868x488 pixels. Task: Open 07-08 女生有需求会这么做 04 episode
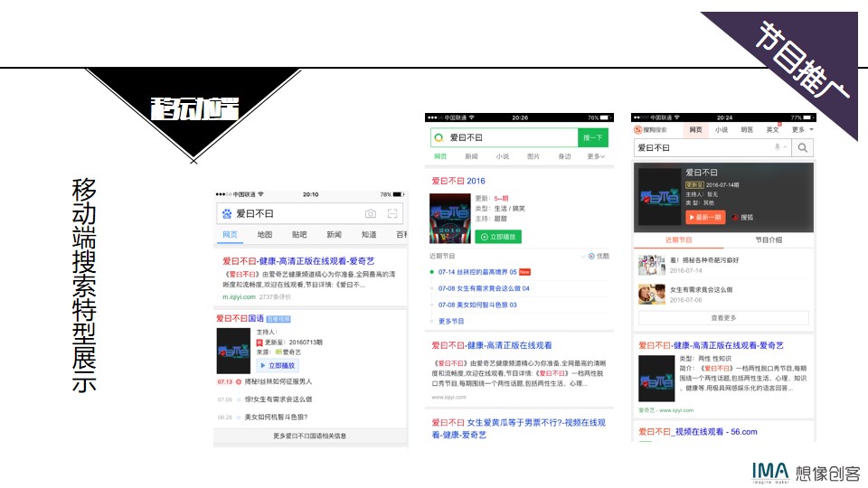(484, 288)
